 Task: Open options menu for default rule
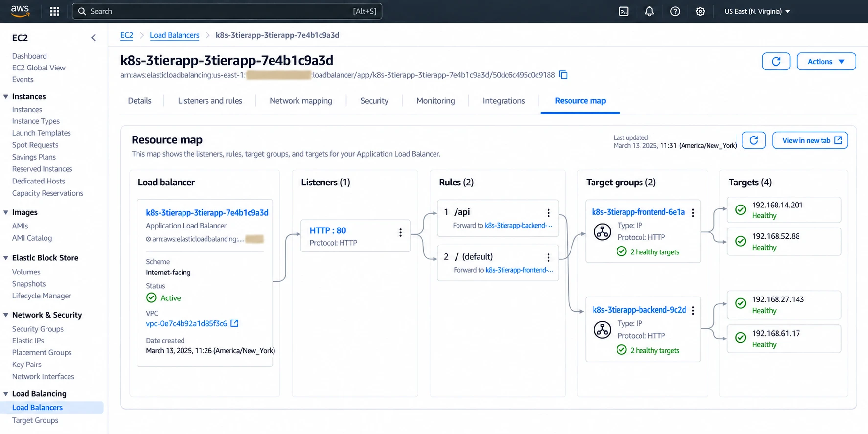548,257
